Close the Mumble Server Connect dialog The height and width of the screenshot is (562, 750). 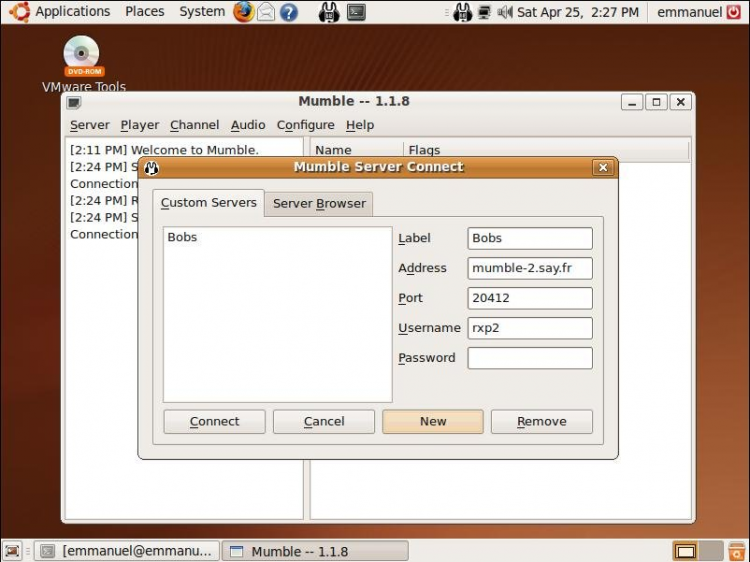[x=603, y=167]
